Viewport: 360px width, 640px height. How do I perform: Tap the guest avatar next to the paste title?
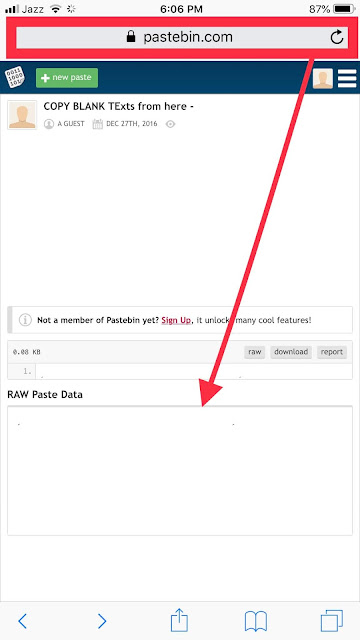point(22,115)
